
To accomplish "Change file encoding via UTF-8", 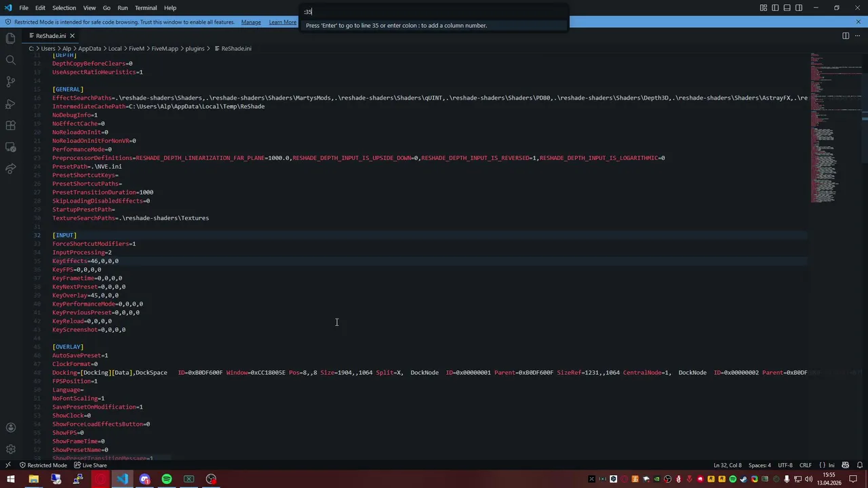I will (785, 466).
